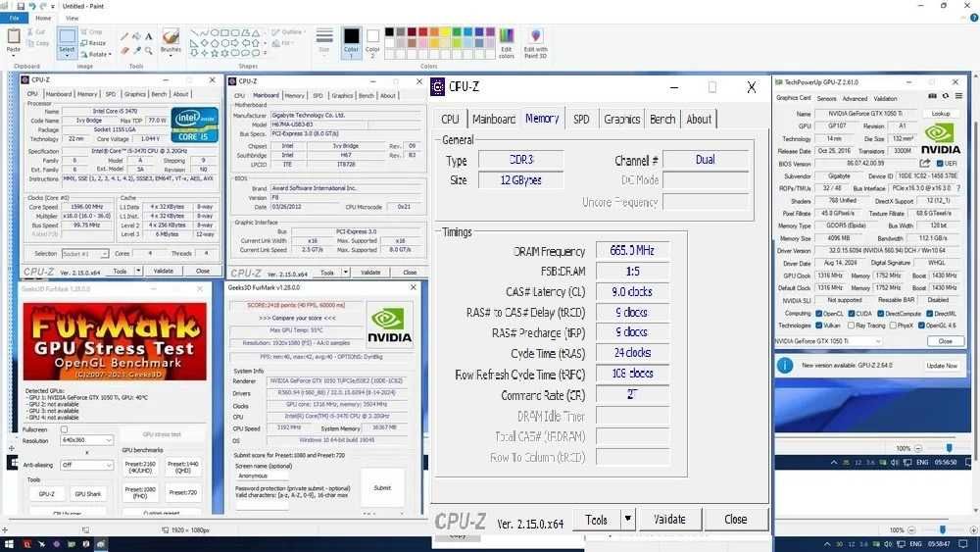Select the Color 2 box in Paint
The height and width of the screenshot is (552, 980).
[x=372, y=42]
